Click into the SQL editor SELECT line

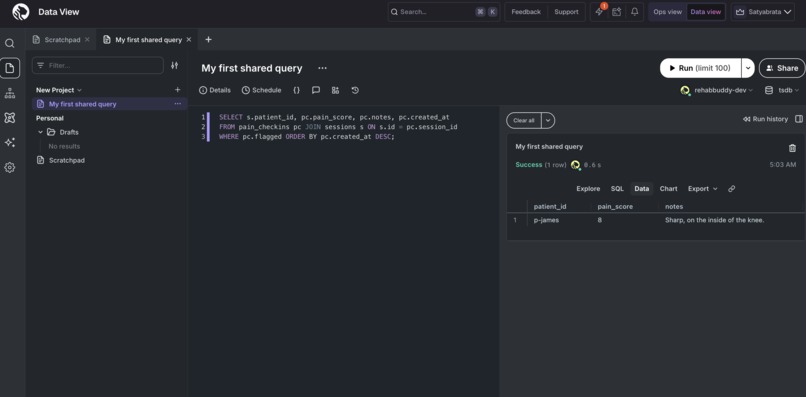coord(334,117)
